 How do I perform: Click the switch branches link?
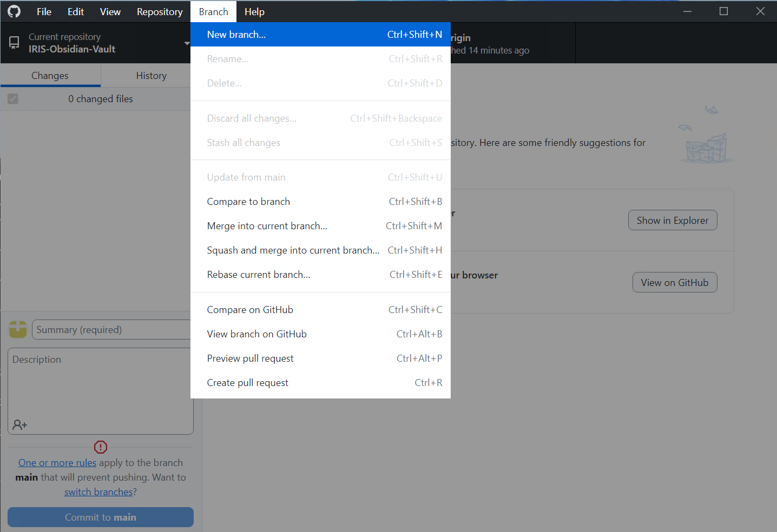[x=98, y=492]
